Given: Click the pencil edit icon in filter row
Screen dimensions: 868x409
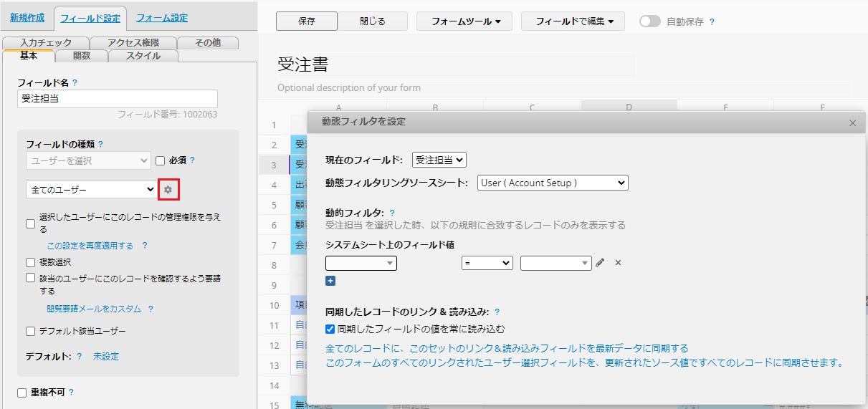Looking at the screenshot, I should click(x=600, y=263).
